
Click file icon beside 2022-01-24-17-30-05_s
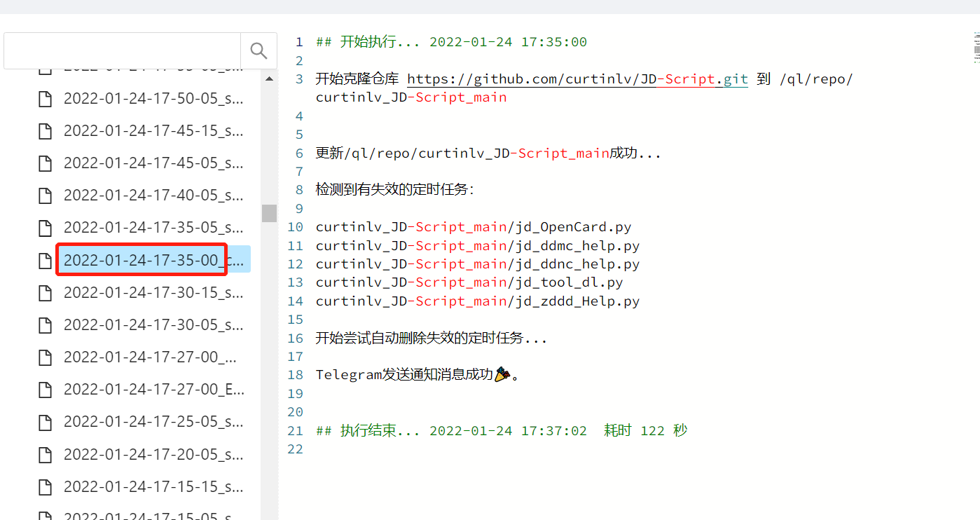pos(45,325)
